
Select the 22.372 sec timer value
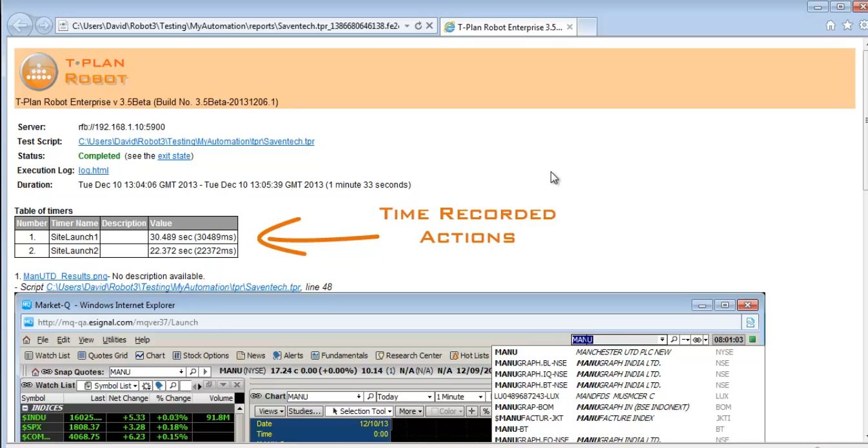pos(193,251)
